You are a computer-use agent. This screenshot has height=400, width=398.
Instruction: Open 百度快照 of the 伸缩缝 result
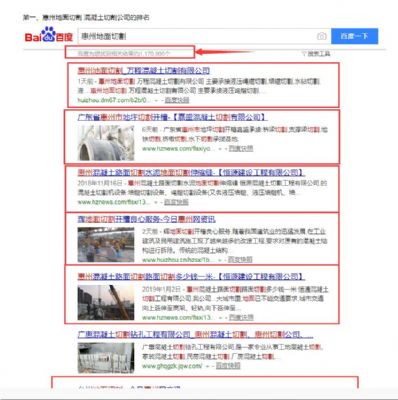pyautogui.click(x=176, y=202)
